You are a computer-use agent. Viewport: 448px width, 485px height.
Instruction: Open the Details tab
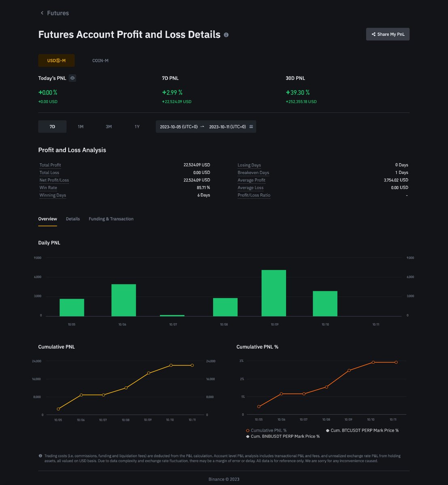[73, 219]
